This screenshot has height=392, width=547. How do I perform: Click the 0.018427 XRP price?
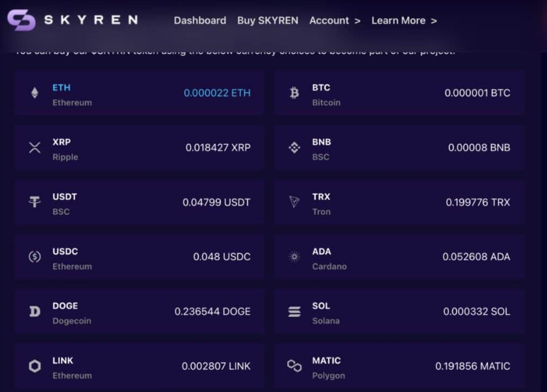pyautogui.click(x=218, y=148)
